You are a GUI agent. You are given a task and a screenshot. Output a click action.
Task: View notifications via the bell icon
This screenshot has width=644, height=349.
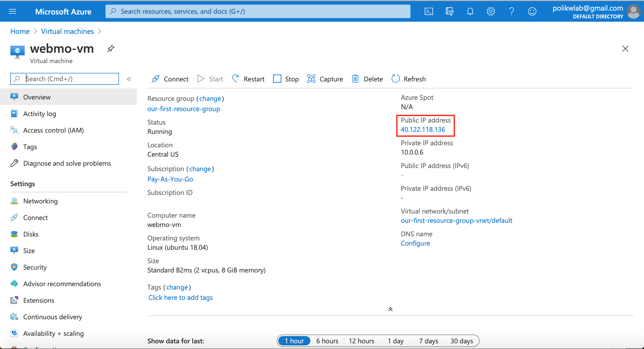point(470,11)
